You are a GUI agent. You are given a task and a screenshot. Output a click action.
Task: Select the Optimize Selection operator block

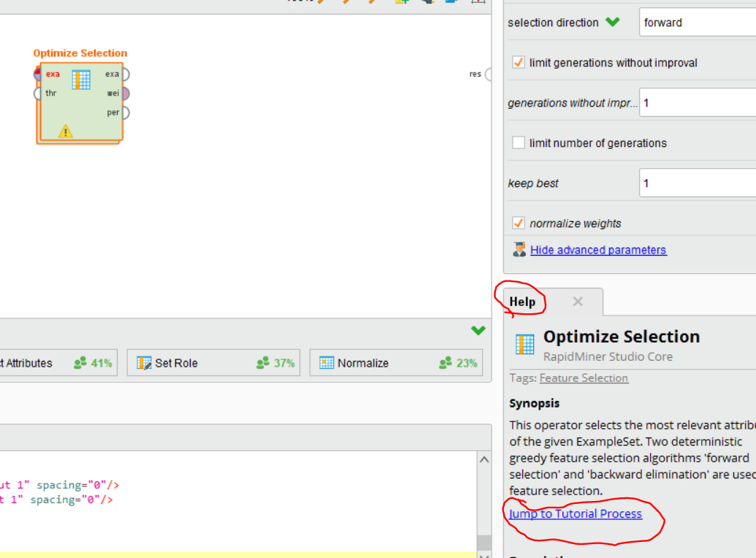[x=80, y=103]
